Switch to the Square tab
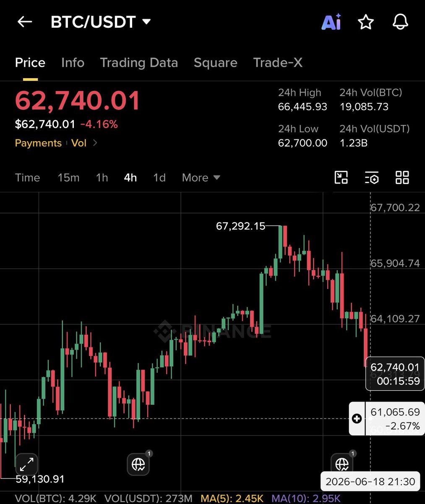Viewport: 425px width, 504px height. 216,63
